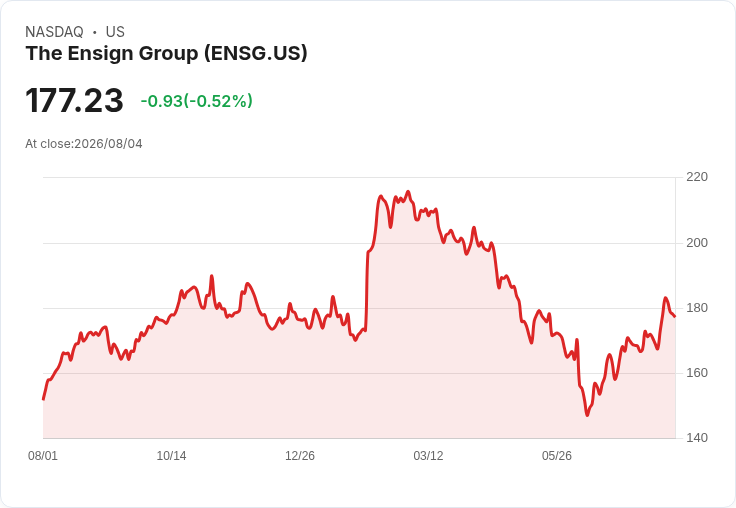Click the 220 y-axis price label
This screenshot has width=736, height=508.
click(697, 177)
